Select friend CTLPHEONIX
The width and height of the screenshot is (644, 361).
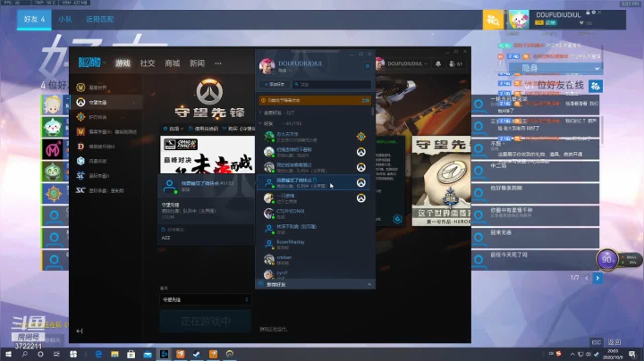click(314, 214)
